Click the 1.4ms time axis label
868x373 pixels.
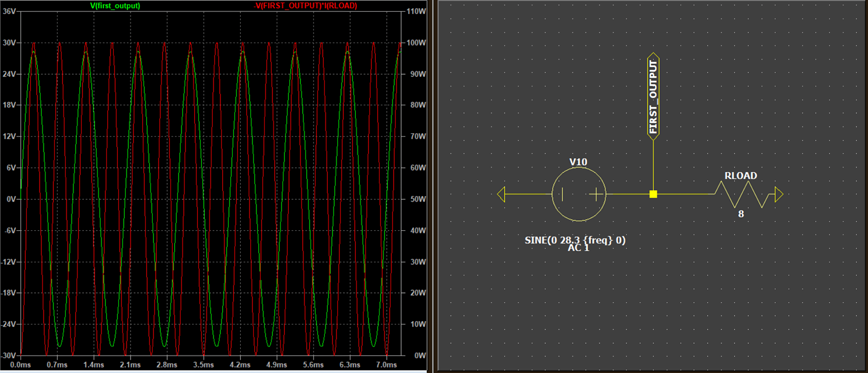pos(94,365)
